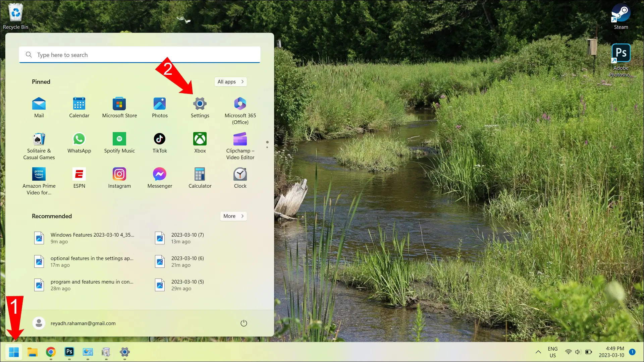The width and height of the screenshot is (644, 362).
Task: Open Google Chrome from taskbar
Action: pyautogui.click(x=51, y=352)
